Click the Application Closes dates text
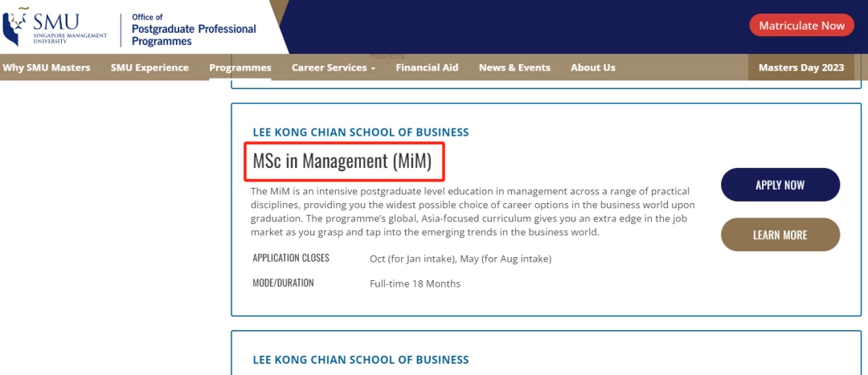This screenshot has height=375, width=868. pyautogui.click(x=461, y=259)
